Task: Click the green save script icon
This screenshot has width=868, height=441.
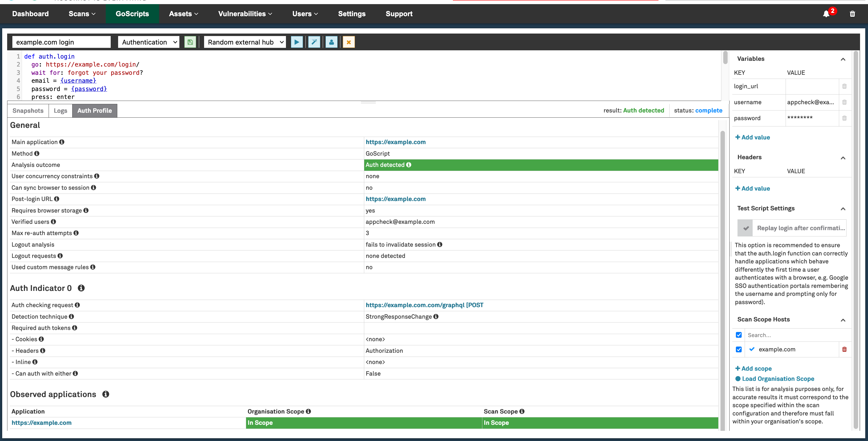Action: tap(190, 42)
